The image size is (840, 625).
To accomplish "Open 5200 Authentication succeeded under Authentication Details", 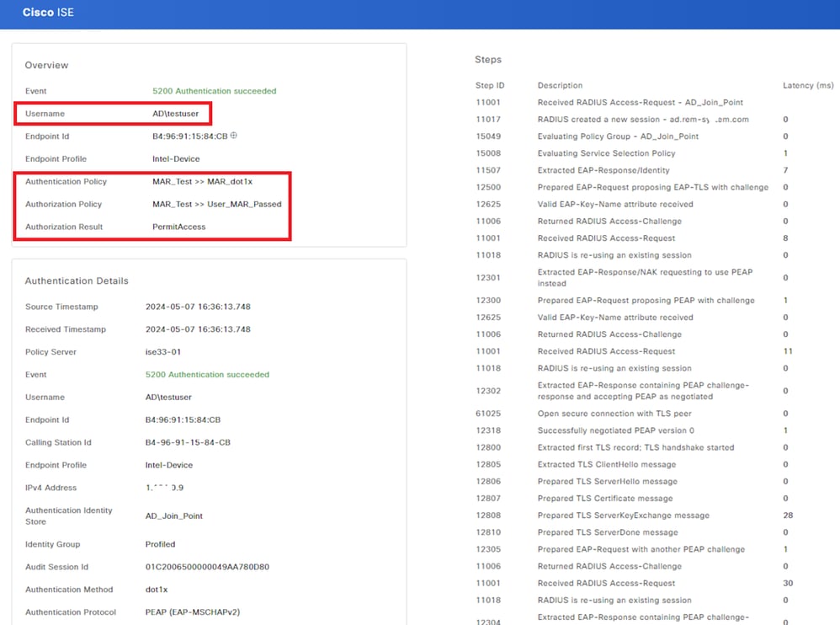I will 207,375.
